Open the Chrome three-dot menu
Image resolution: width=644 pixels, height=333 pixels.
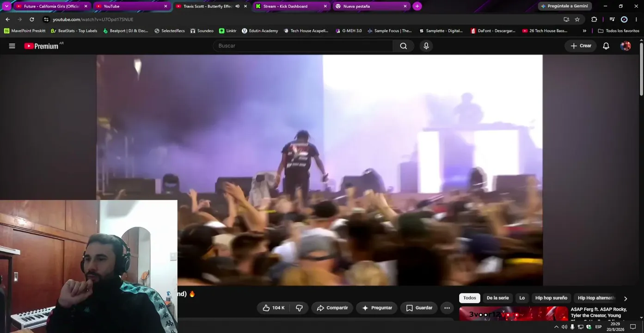[637, 19]
